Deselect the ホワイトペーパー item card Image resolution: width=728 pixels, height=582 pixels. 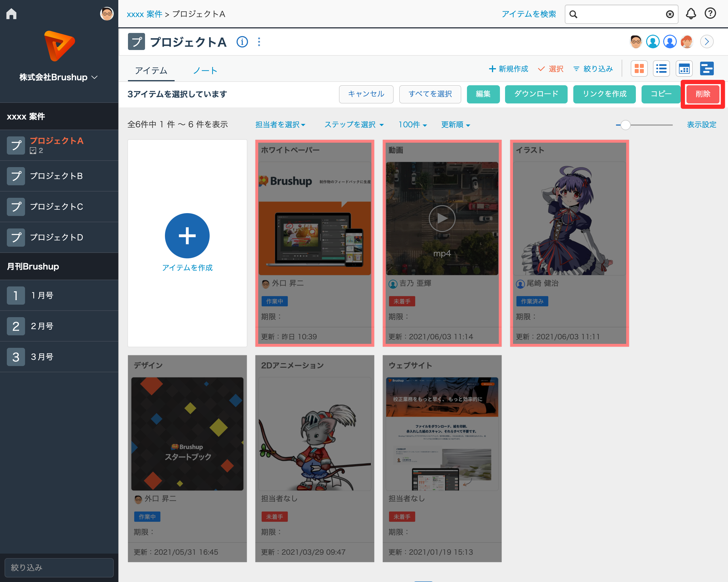click(x=314, y=243)
